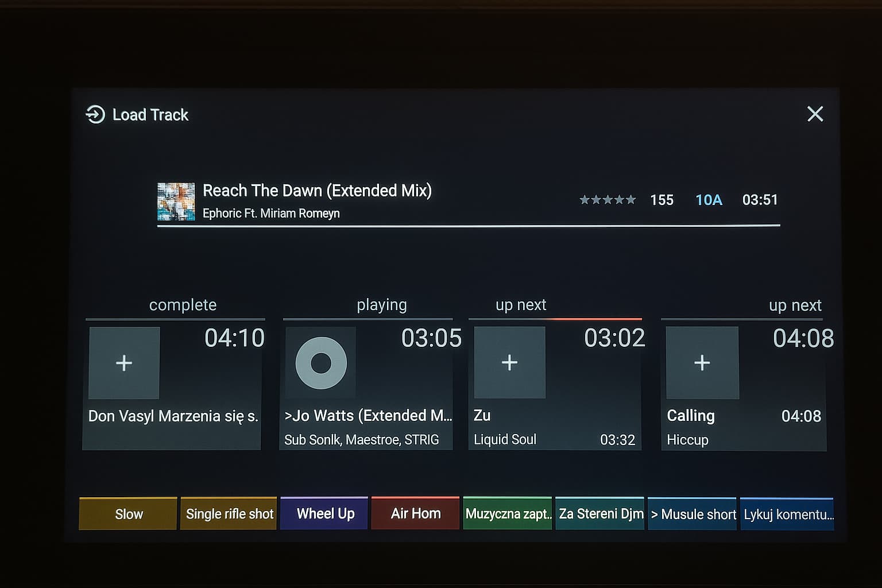The height and width of the screenshot is (588, 882).
Task: Trigger the Musule short pad
Action: pos(693,514)
